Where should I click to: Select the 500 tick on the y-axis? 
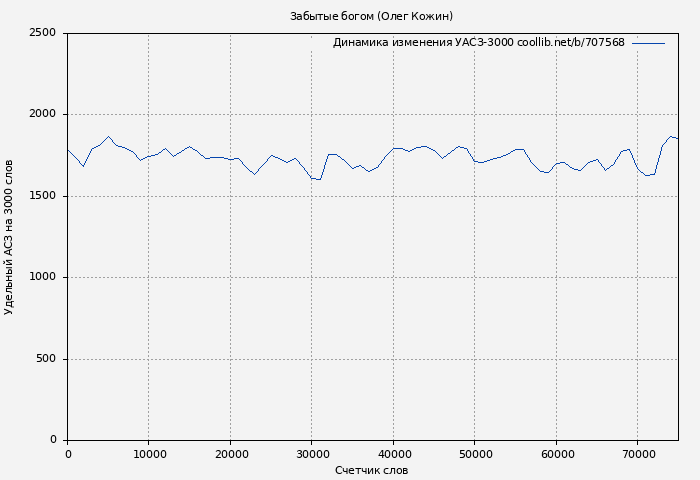47,359
